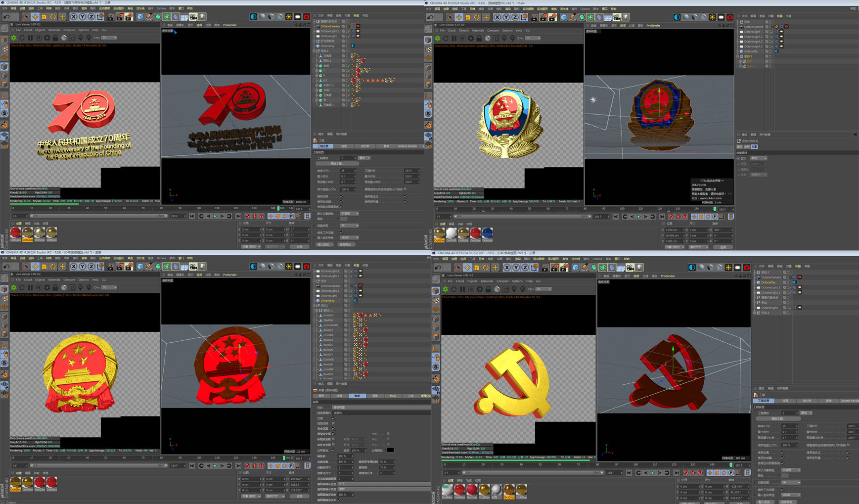Image resolution: width=859 pixels, height=504 pixels.
Task: Toggle Y axis lock in police badge window
Action: [506, 17]
